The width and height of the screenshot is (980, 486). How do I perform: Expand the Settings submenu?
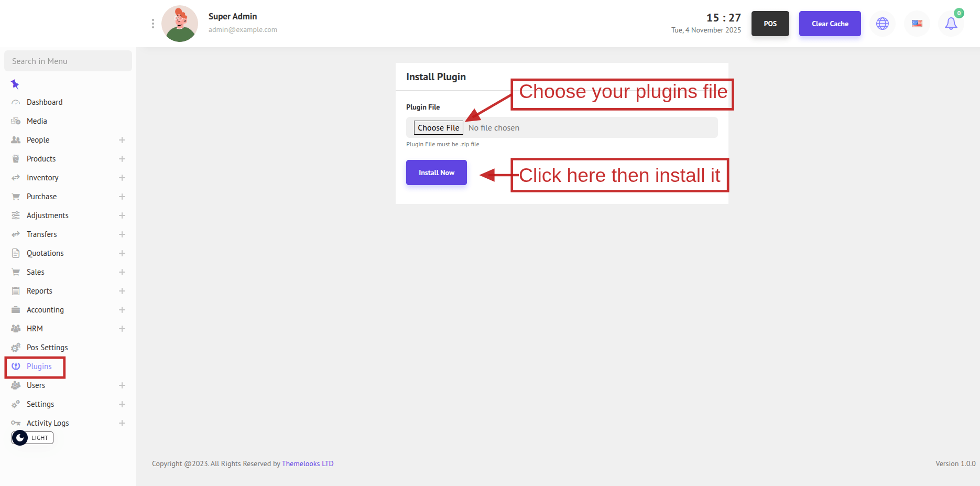(122, 404)
